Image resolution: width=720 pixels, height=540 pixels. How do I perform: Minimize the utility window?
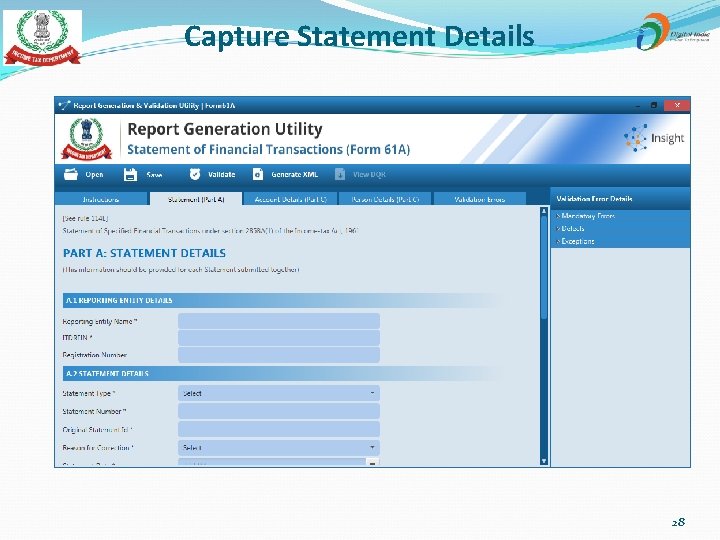(x=637, y=106)
